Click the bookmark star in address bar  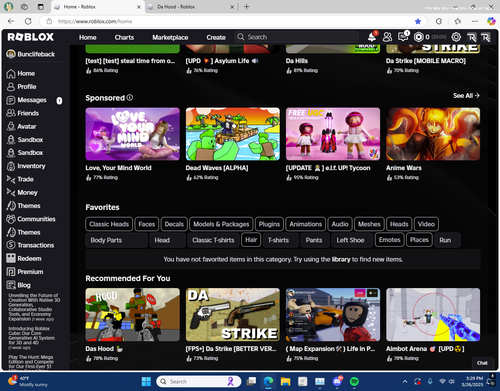pyautogui.click(x=418, y=21)
